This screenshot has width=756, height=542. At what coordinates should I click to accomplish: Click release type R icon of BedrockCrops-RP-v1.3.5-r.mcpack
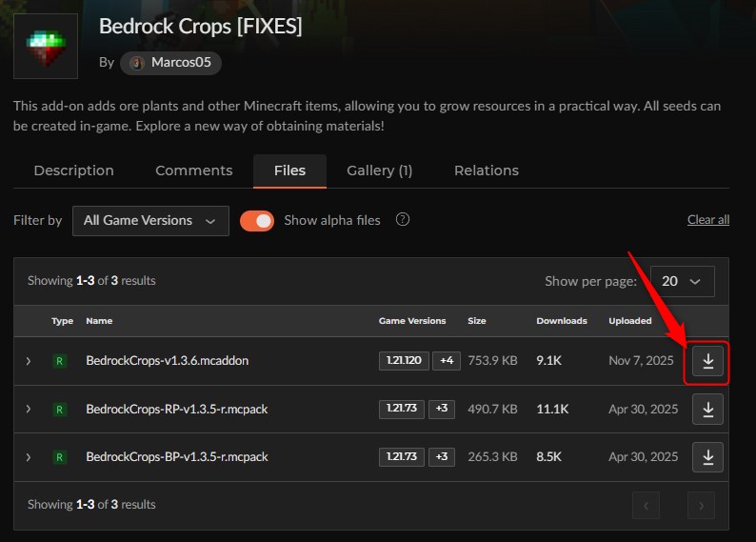click(59, 410)
